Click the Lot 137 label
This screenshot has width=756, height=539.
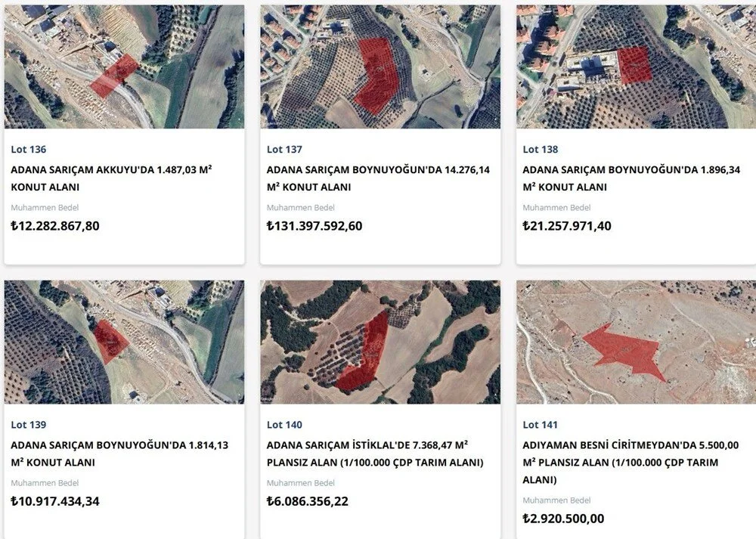284,150
